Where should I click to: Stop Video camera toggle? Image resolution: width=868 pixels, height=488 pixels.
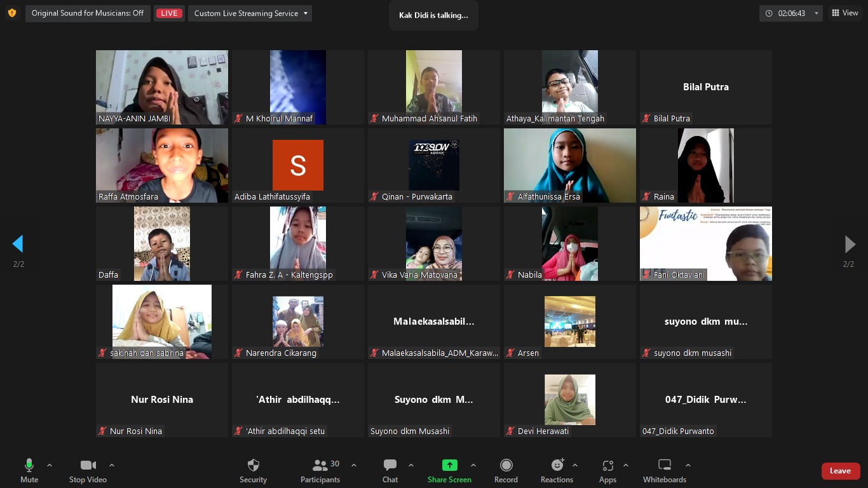click(x=88, y=465)
